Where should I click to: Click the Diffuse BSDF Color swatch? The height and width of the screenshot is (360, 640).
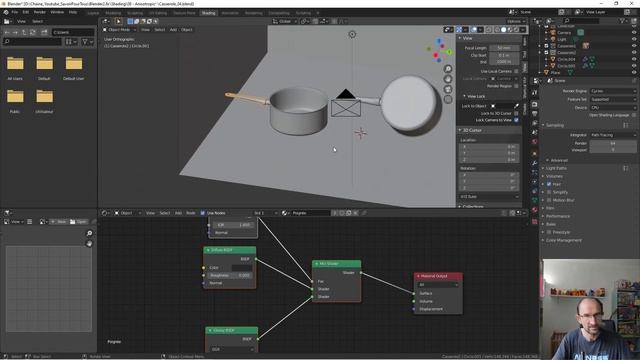pyautogui.click(x=242, y=268)
